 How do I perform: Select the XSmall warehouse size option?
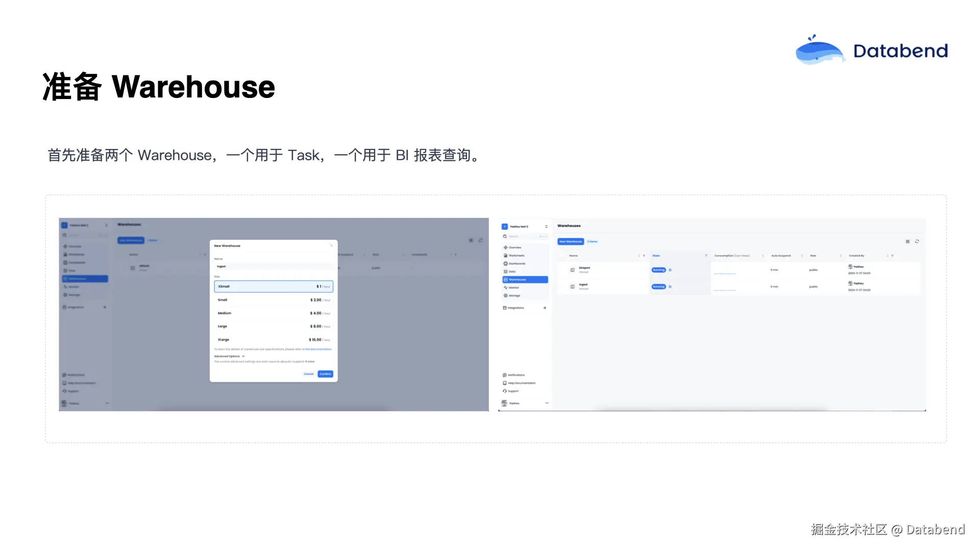coord(274,287)
